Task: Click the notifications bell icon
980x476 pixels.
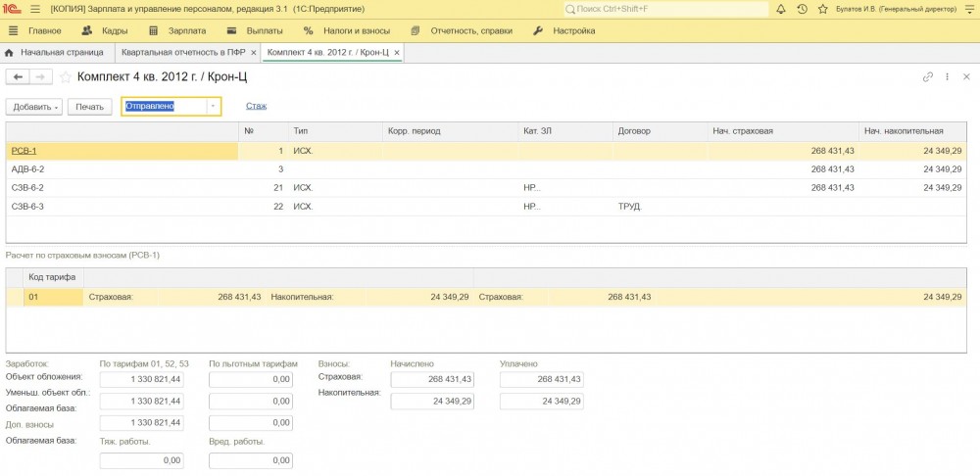Action: pos(780,9)
